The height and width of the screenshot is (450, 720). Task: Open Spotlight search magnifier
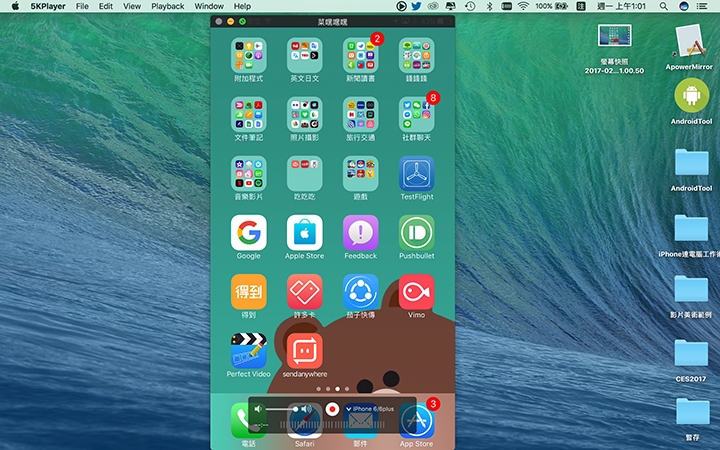pyautogui.click(x=664, y=6)
